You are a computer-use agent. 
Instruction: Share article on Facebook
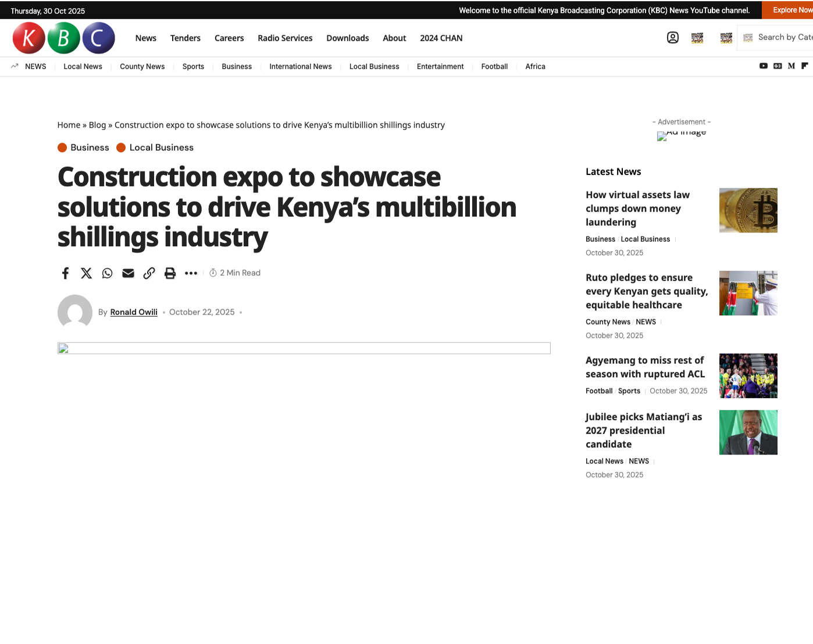(x=66, y=273)
